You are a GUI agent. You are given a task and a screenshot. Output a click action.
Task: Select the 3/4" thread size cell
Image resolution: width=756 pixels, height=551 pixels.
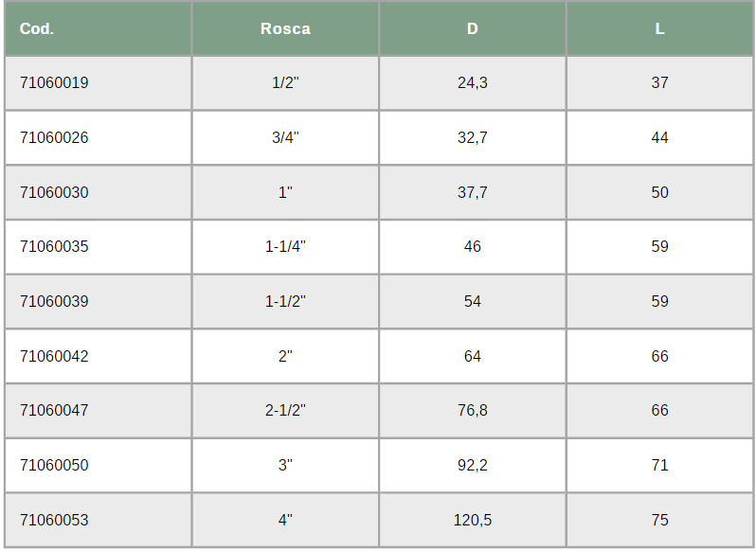coord(285,138)
